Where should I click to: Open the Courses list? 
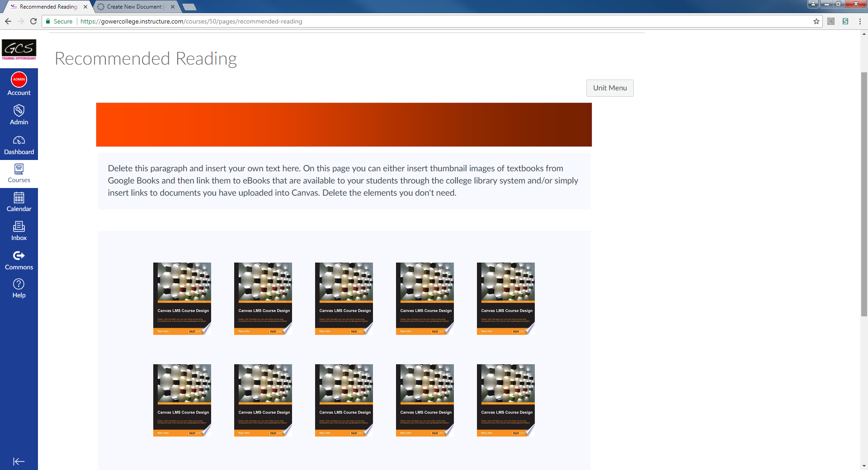point(19,174)
